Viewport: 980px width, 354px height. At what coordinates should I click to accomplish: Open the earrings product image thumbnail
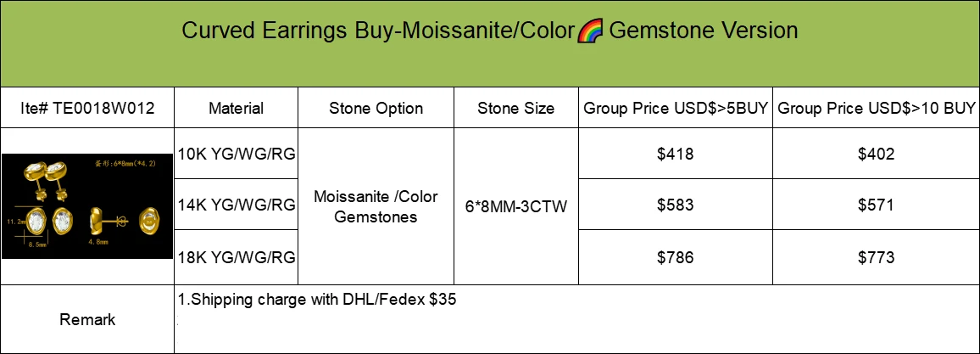point(87,205)
